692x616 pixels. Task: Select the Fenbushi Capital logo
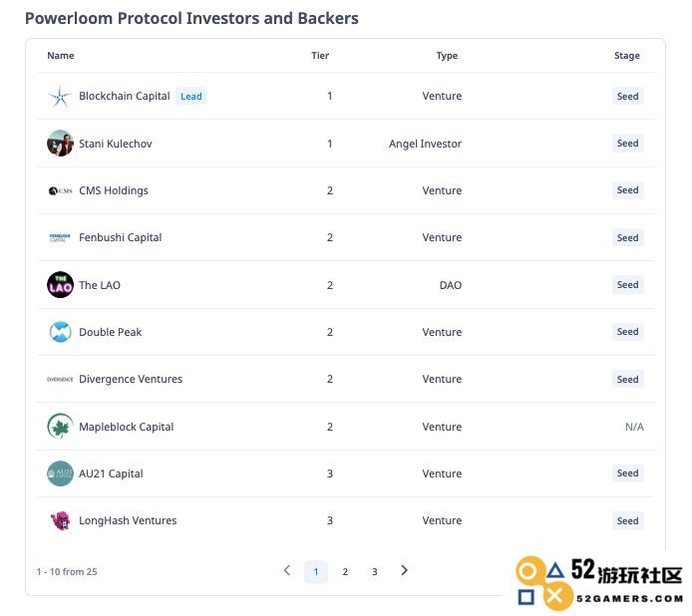[x=60, y=237]
